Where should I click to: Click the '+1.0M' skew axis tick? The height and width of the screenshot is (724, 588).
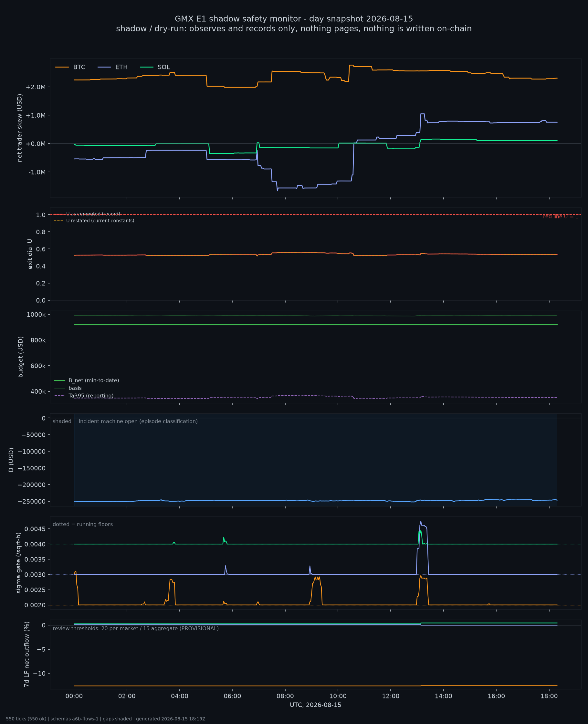point(36,115)
